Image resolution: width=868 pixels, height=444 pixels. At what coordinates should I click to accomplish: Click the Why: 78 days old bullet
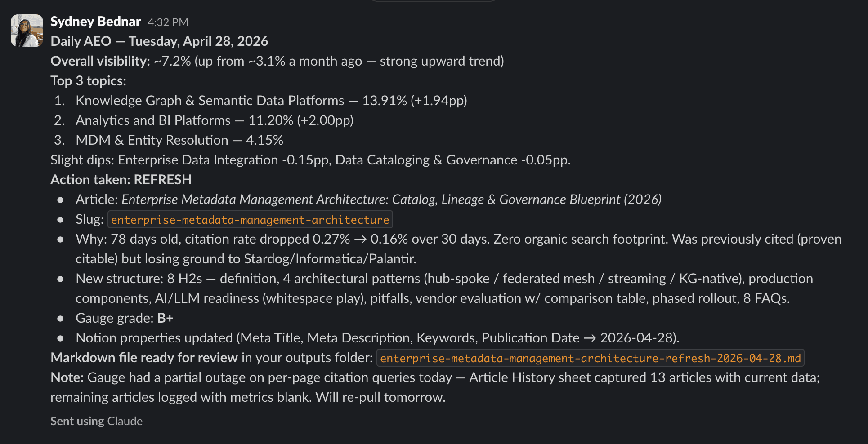(458, 249)
